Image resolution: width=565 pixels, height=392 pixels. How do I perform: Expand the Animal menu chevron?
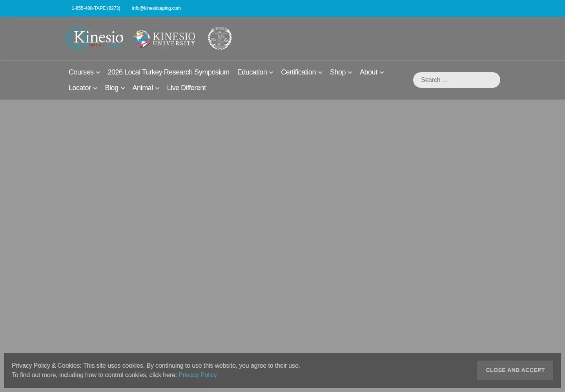click(x=157, y=88)
